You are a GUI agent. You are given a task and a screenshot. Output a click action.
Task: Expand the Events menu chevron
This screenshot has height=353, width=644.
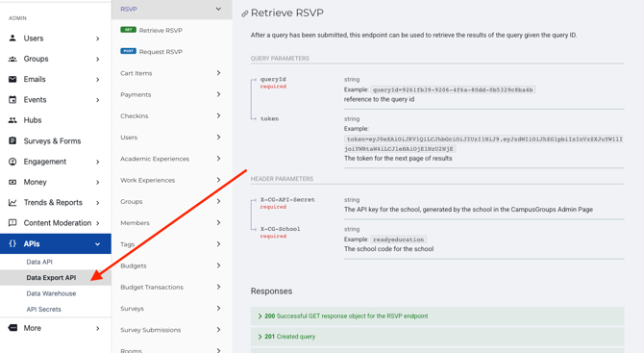98,100
